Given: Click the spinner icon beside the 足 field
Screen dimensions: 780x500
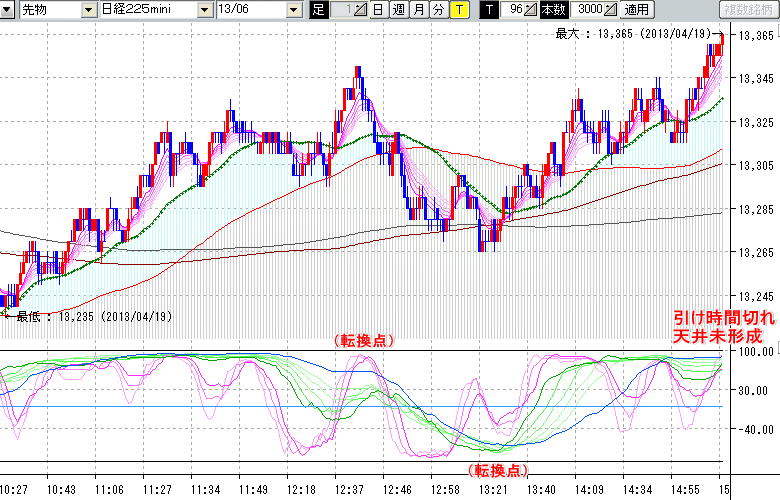Looking at the screenshot, I should [361, 10].
